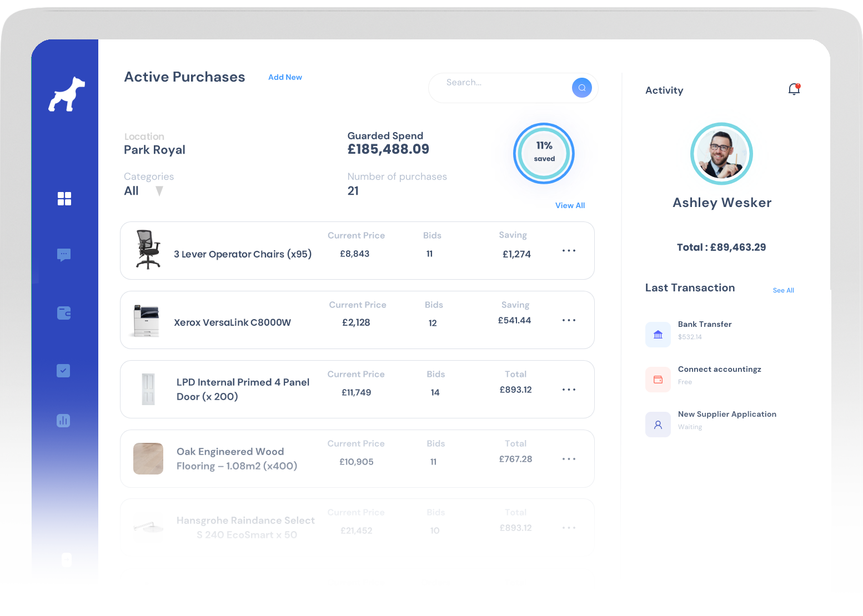The image size is (863, 616).
Task: Click the dog logo at sidebar top
Action: click(66, 95)
